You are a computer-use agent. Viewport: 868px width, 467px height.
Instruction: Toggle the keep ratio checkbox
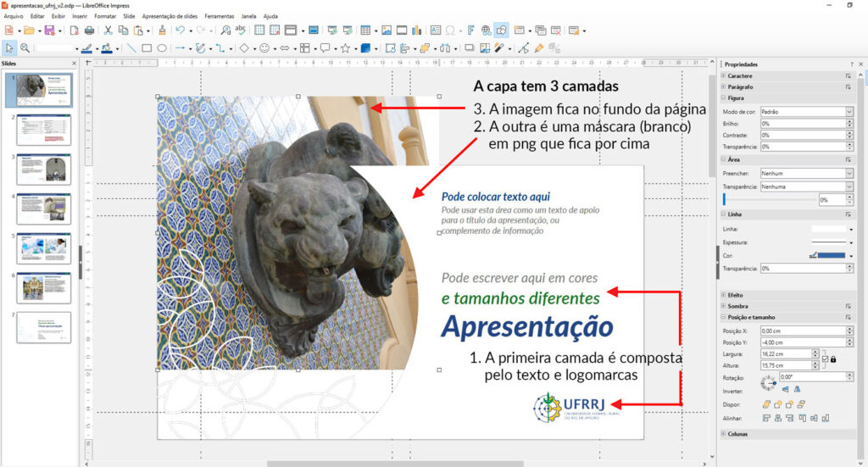coord(825,359)
